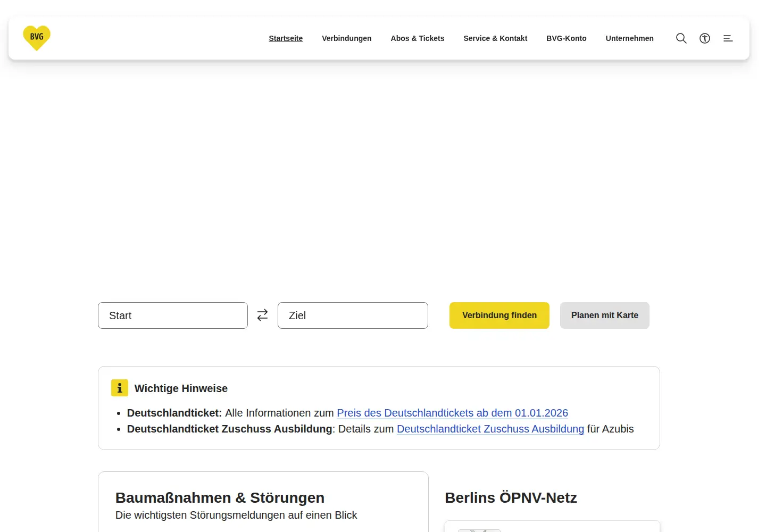The height and width of the screenshot is (532, 766).
Task: Click the Baumaßnahmen & Störungen heading
Action: pyautogui.click(x=220, y=497)
